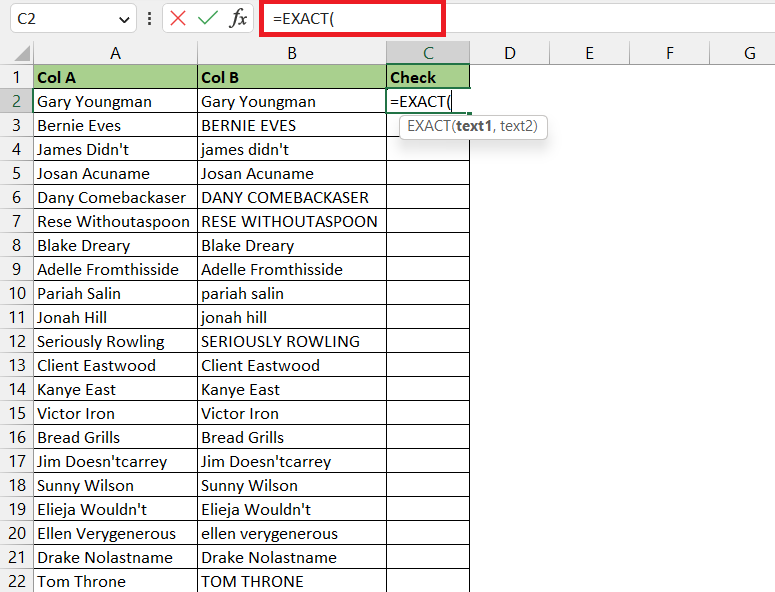Select cell lowercase jonah hill
Image resolution: width=775 pixels, height=592 pixels.
[292, 317]
